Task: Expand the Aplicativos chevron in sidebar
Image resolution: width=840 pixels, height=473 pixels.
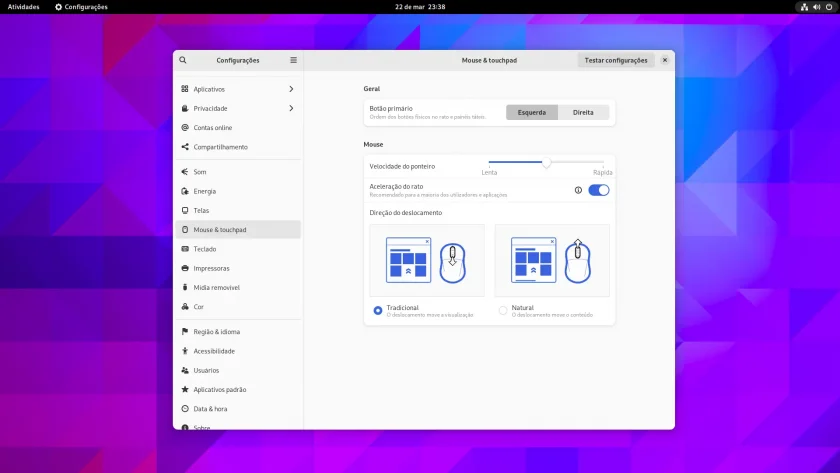Action: (x=291, y=89)
